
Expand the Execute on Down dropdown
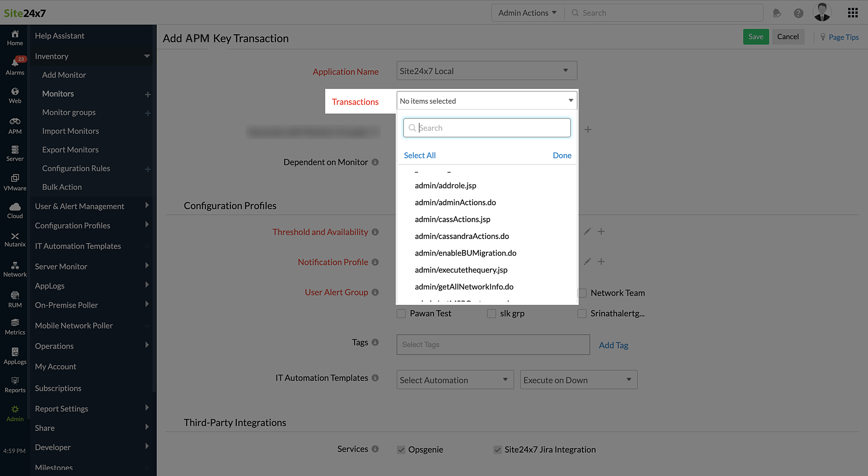[578, 380]
